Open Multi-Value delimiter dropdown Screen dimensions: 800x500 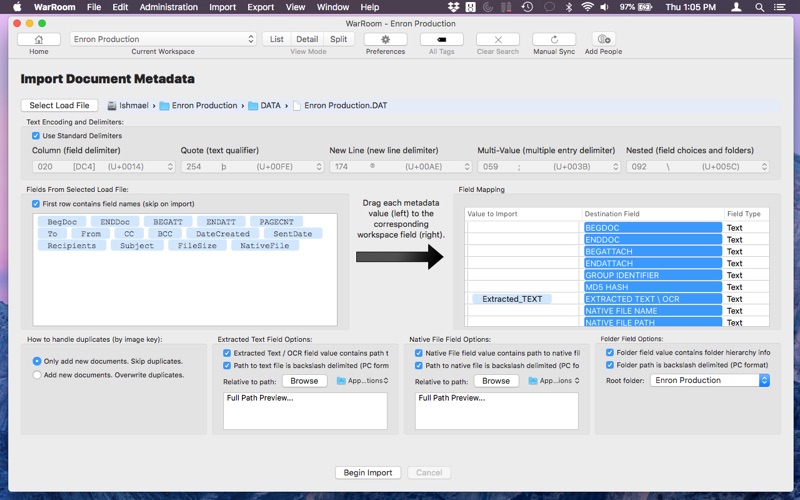click(x=549, y=167)
